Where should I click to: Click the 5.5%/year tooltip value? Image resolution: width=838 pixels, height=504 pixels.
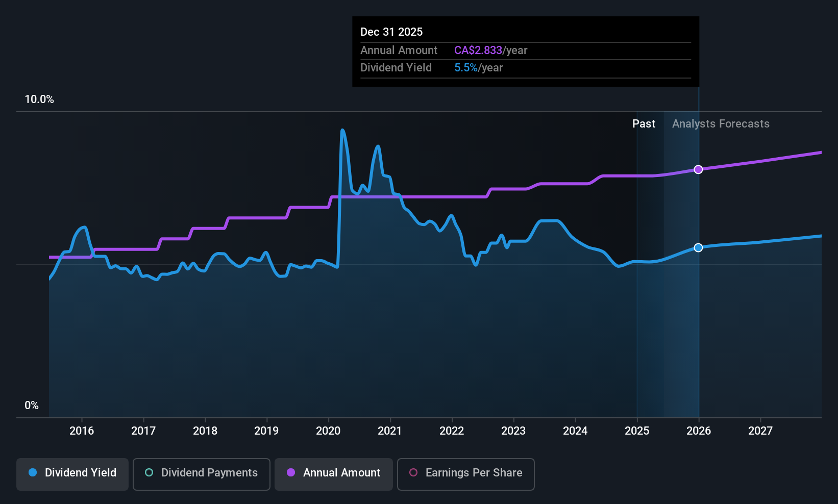point(478,68)
